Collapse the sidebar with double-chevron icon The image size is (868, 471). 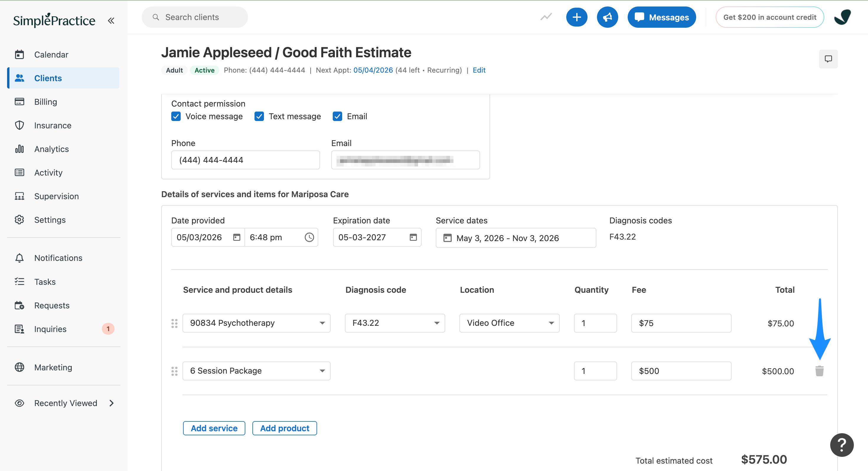pyautogui.click(x=111, y=21)
